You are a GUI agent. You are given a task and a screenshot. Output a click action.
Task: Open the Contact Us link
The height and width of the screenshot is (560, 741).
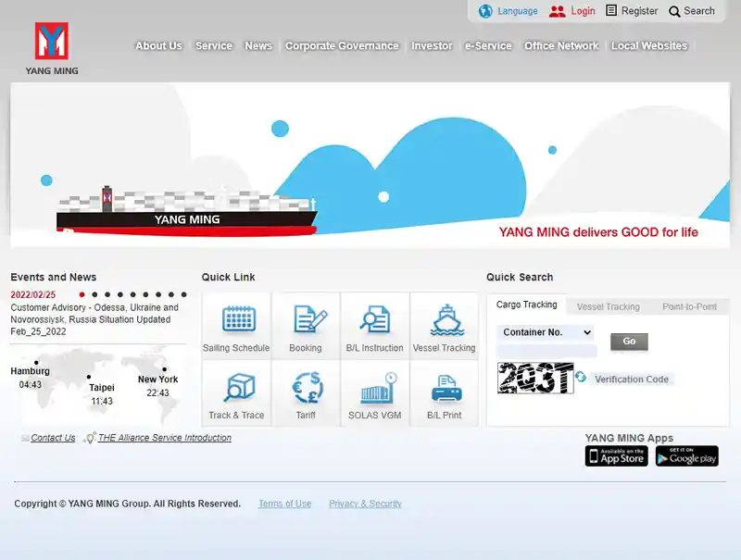[53, 438]
